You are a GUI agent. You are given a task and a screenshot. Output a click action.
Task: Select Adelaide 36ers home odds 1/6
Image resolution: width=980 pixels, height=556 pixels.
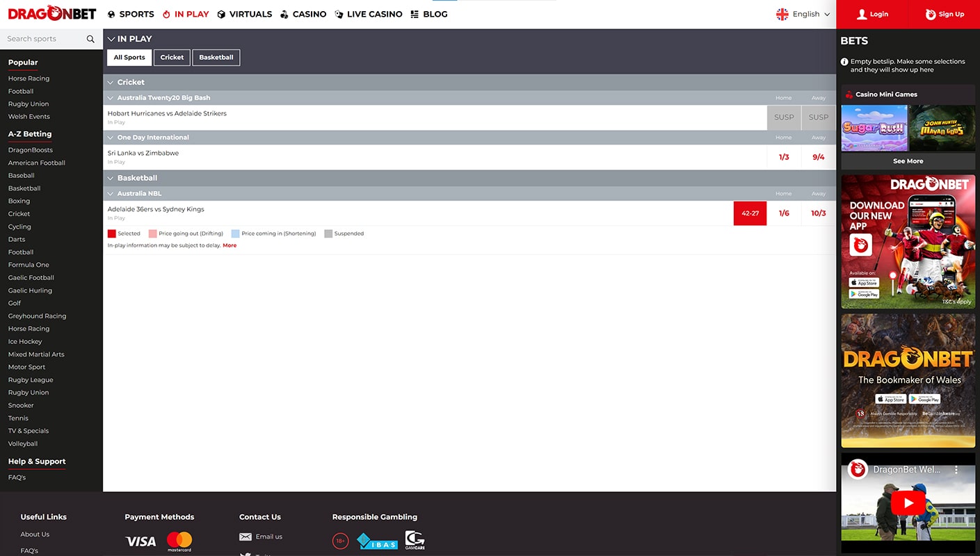[x=784, y=213]
